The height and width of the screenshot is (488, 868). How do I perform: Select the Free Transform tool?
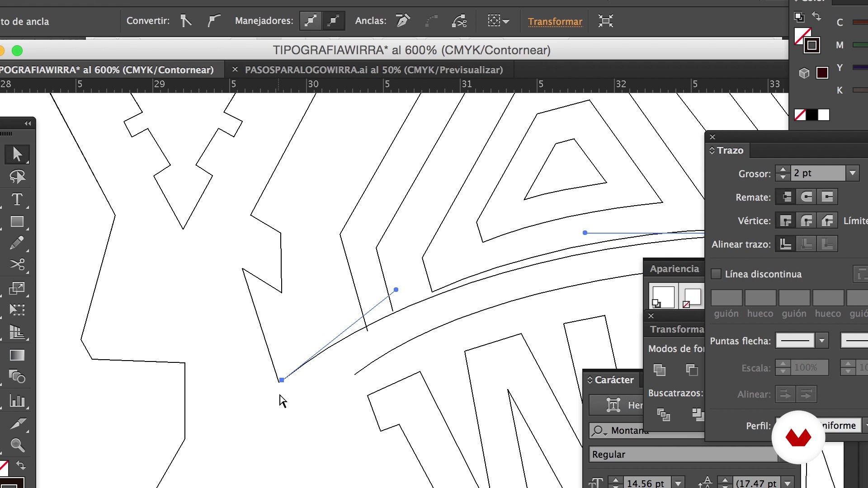[x=17, y=310]
